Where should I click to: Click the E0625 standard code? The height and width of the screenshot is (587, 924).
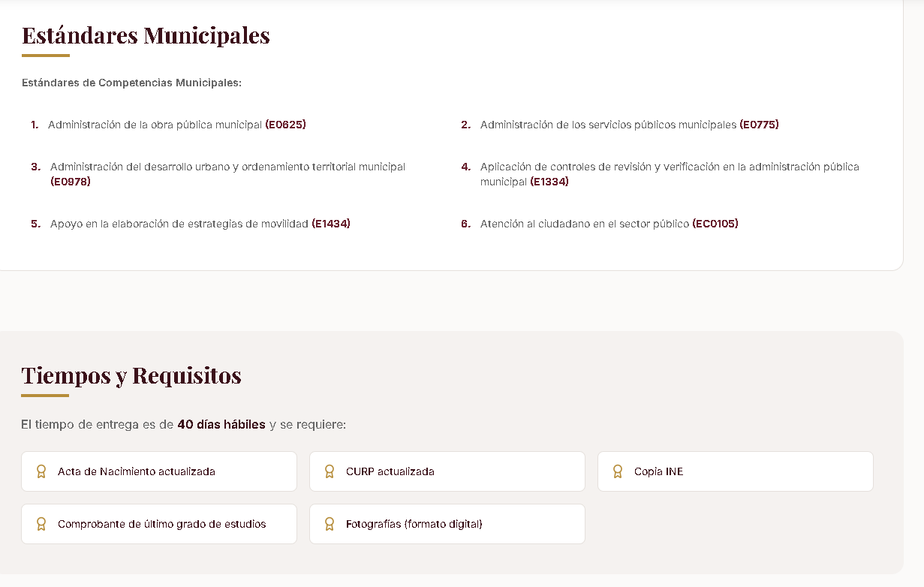tap(285, 125)
